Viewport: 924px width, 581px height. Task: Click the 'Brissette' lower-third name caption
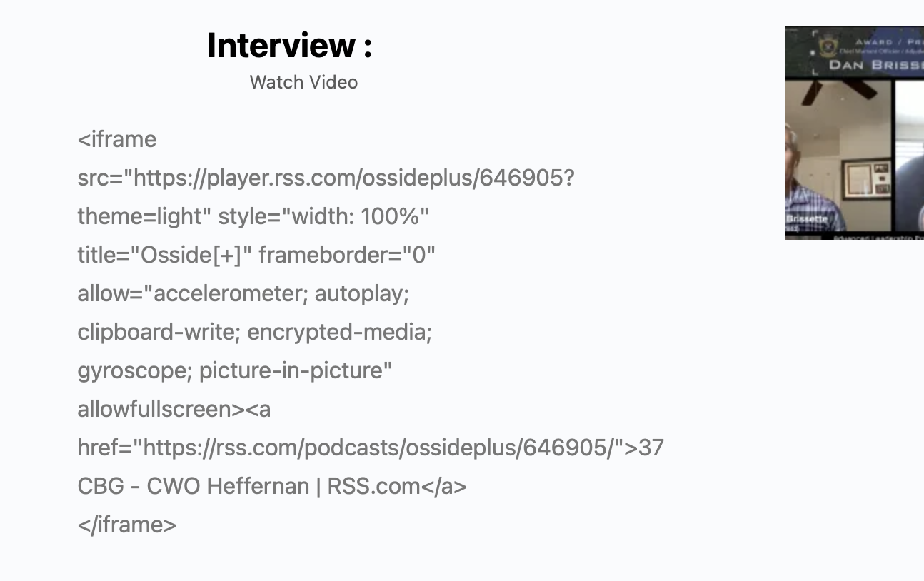(805, 218)
